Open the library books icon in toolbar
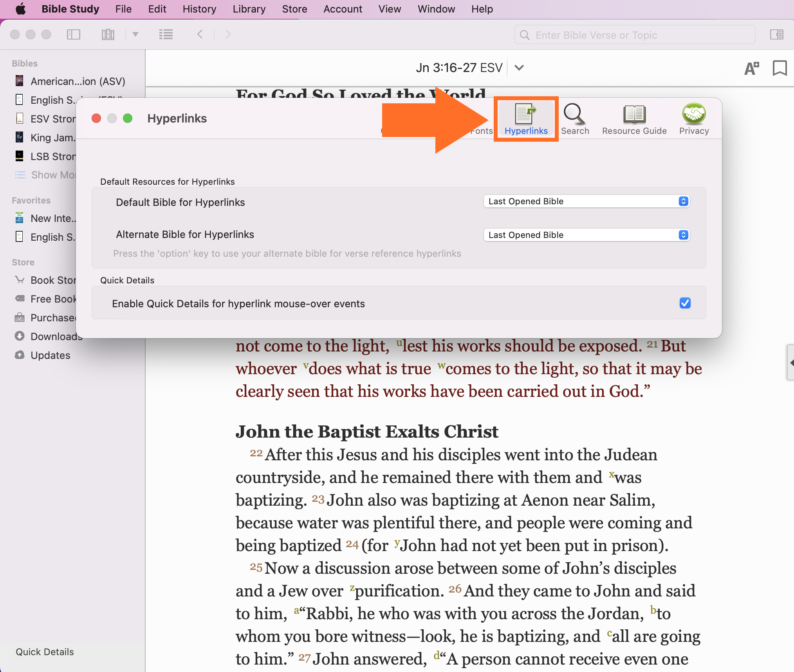This screenshot has height=672, width=794. [108, 34]
